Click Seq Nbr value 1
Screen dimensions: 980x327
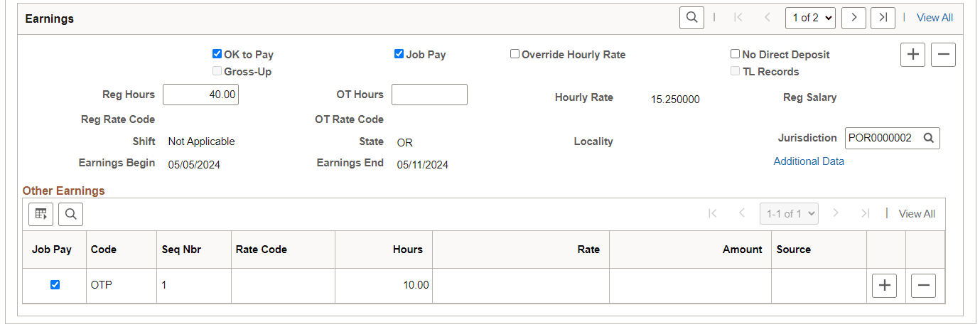click(x=164, y=285)
